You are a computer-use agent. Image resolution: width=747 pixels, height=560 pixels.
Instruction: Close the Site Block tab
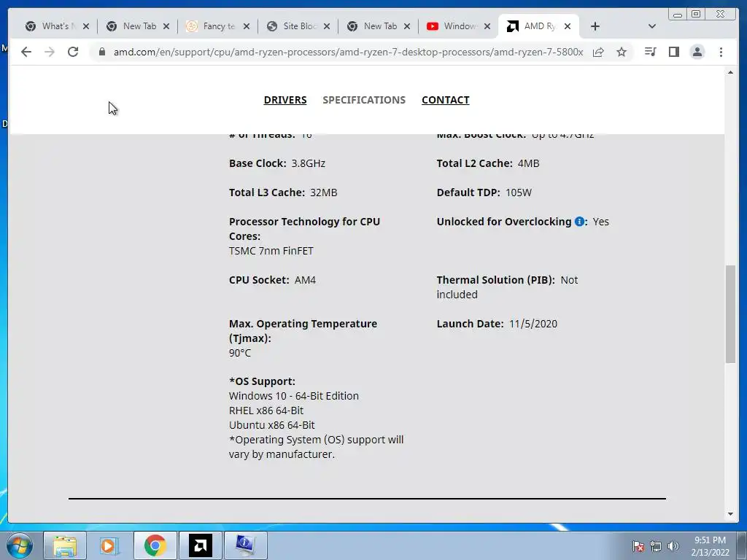click(x=327, y=27)
